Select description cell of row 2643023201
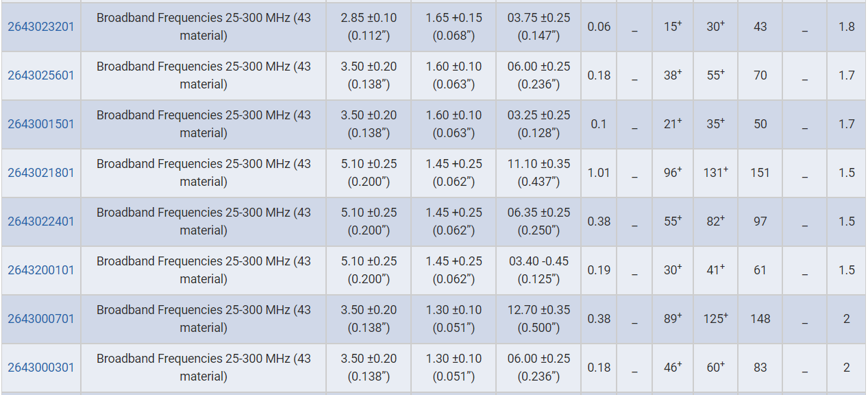 (203, 27)
